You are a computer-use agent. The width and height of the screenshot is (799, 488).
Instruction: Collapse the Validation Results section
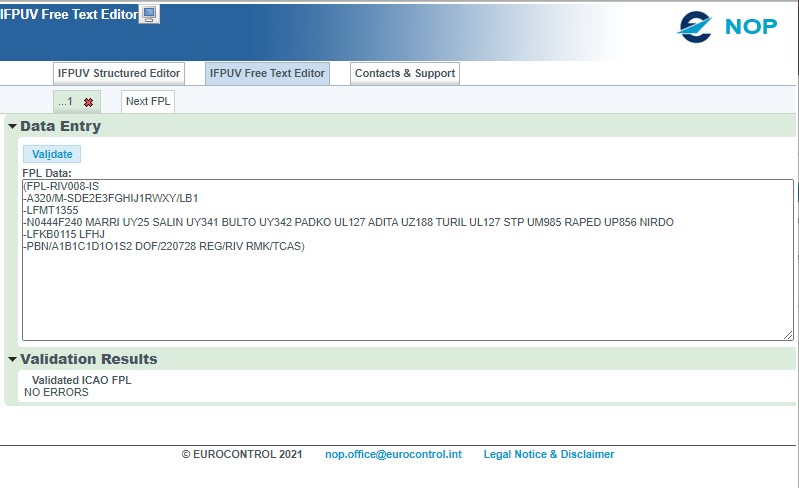(13, 359)
